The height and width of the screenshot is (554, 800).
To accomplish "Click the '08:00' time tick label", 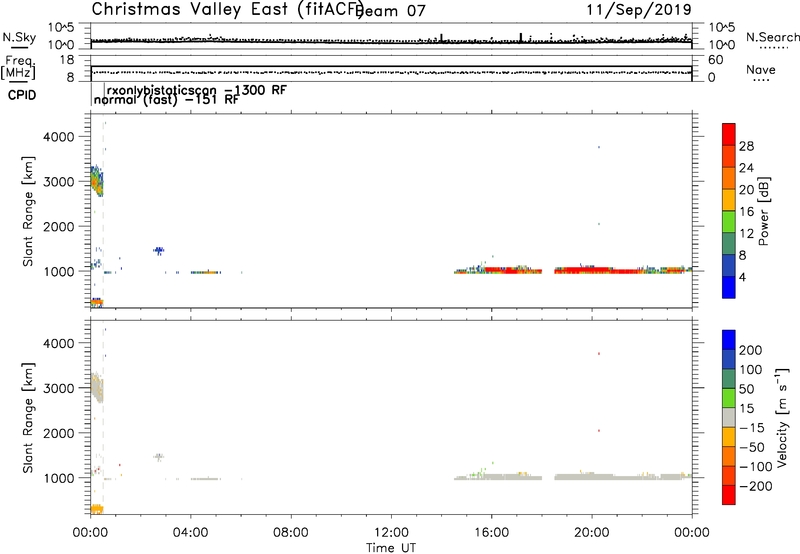I will pos(291,533).
